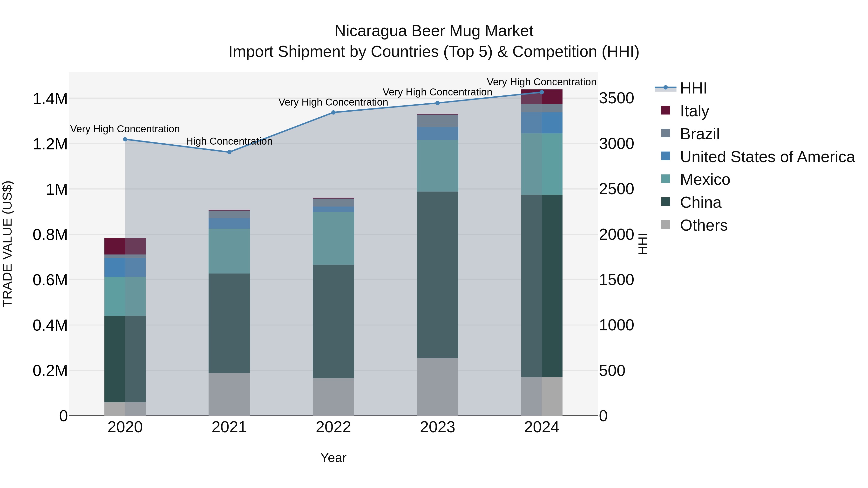Select the 2020 HHI data point
The height and width of the screenshot is (488, 868).
coord(125,139)
